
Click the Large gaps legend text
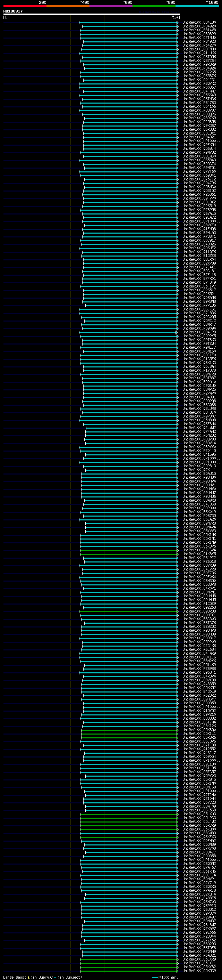point(43,977)
